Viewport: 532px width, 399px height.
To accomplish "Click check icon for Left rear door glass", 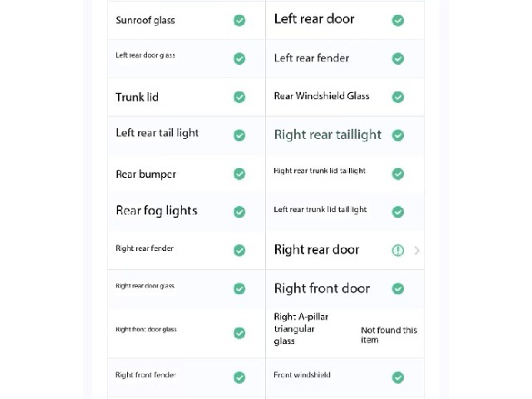I will [x=239, y=59].
